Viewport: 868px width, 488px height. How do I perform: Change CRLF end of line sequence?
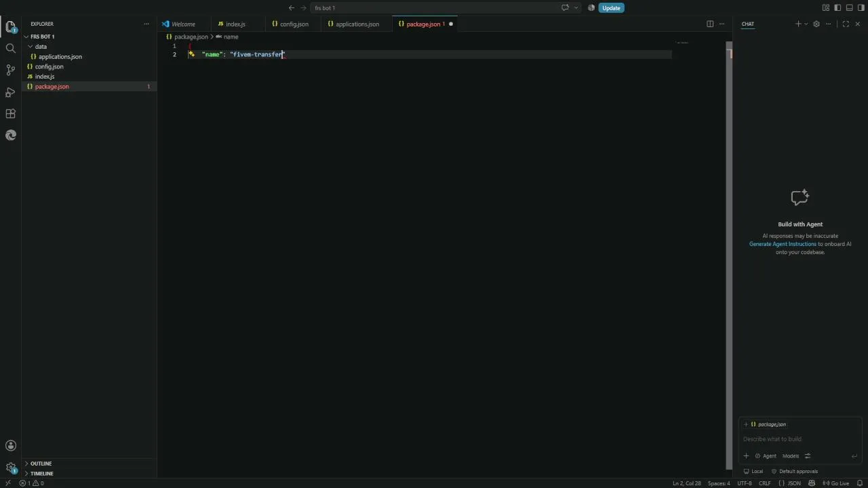[x=764, y=483]
